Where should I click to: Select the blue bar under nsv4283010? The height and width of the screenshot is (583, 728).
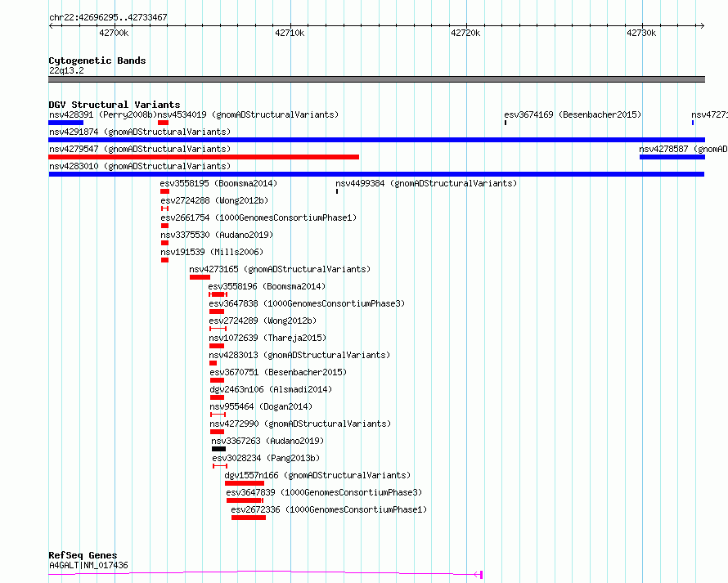pos(376,174)
